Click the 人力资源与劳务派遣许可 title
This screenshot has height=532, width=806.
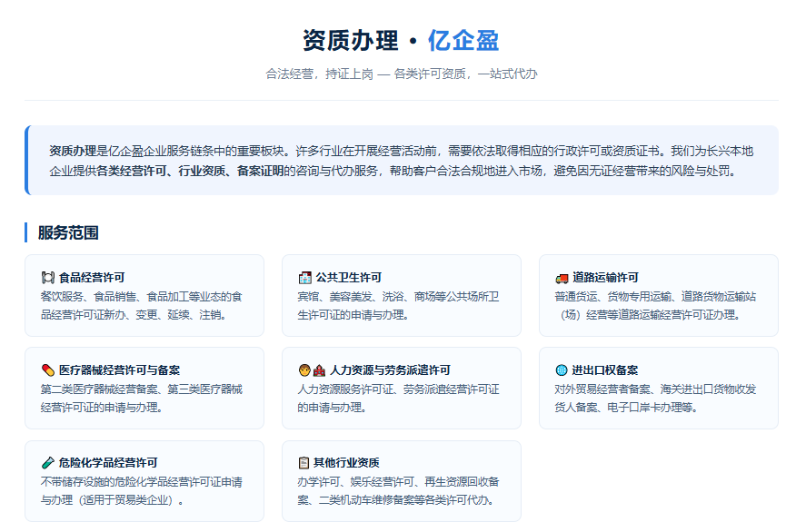[390, 370]
